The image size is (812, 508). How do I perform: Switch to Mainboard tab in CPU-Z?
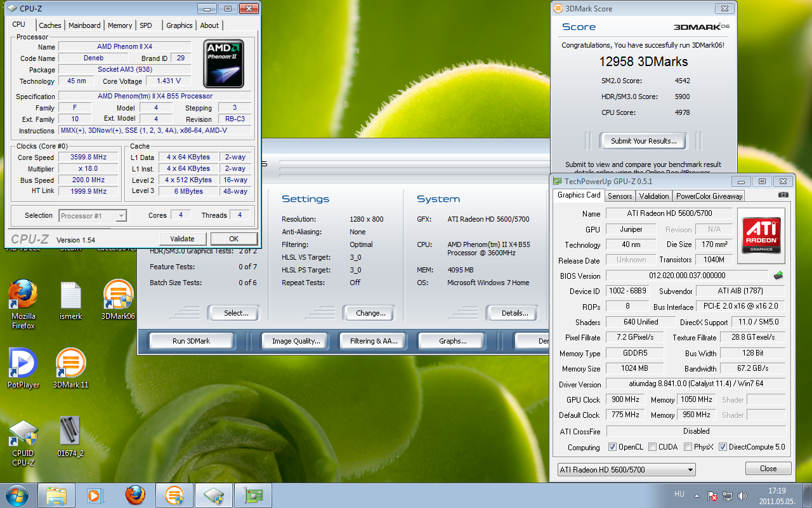84,25
